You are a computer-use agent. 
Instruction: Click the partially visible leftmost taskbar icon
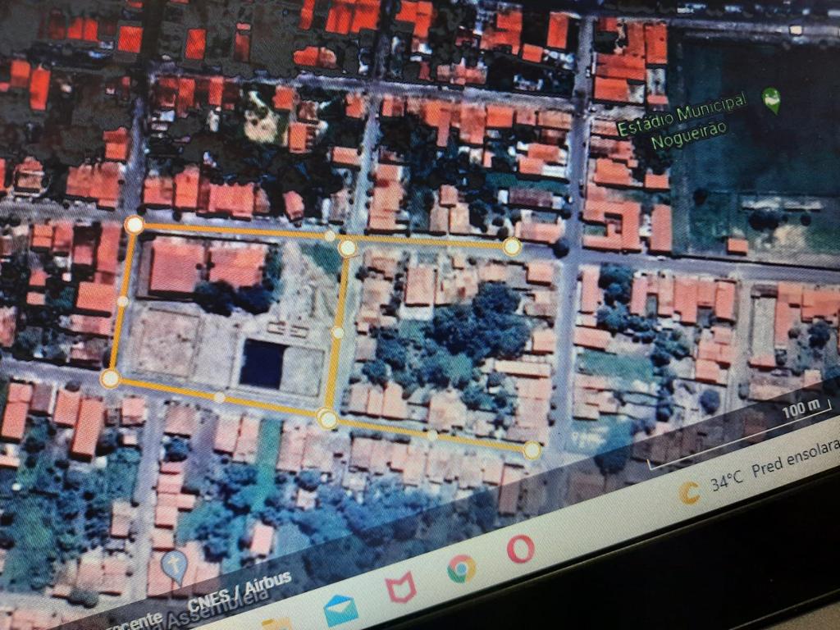coord(279,622)
